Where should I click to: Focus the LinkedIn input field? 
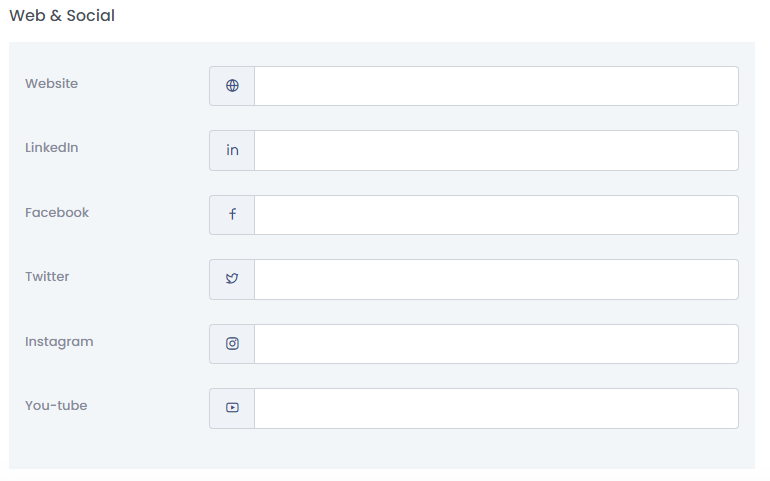tap(496, 150)
